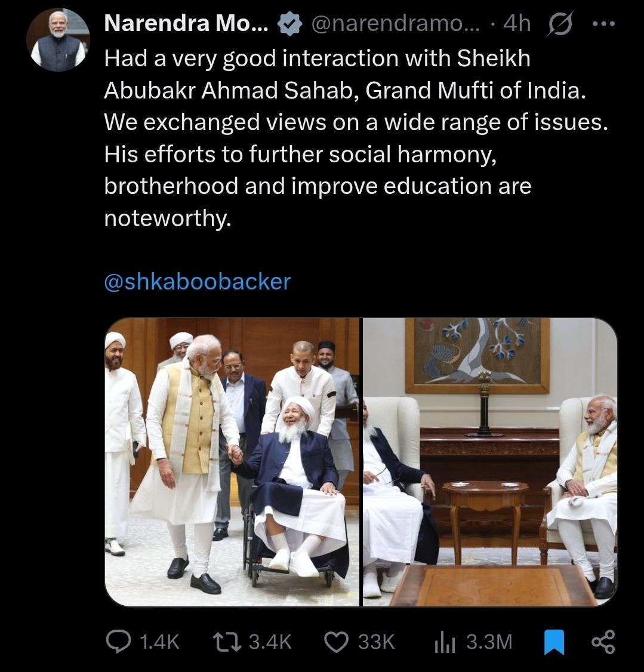The image size is (644, 672).
Task: Click the 1.4K replies count
Action: click(159, 642)
